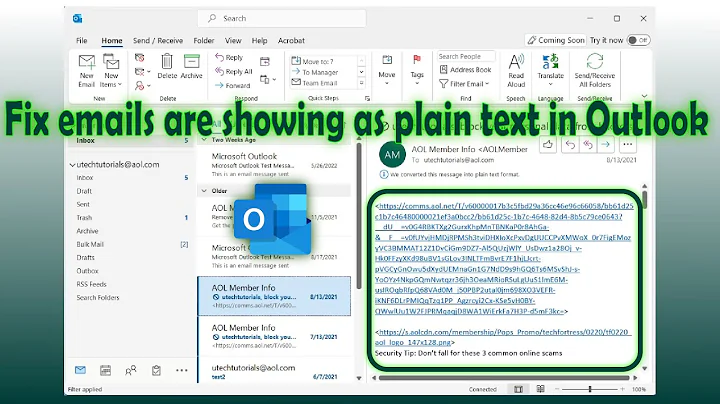Open utechtutorials@aol.com email dated 6/7/2021
The width and height of the screenshot is (720, 404).
274,371
